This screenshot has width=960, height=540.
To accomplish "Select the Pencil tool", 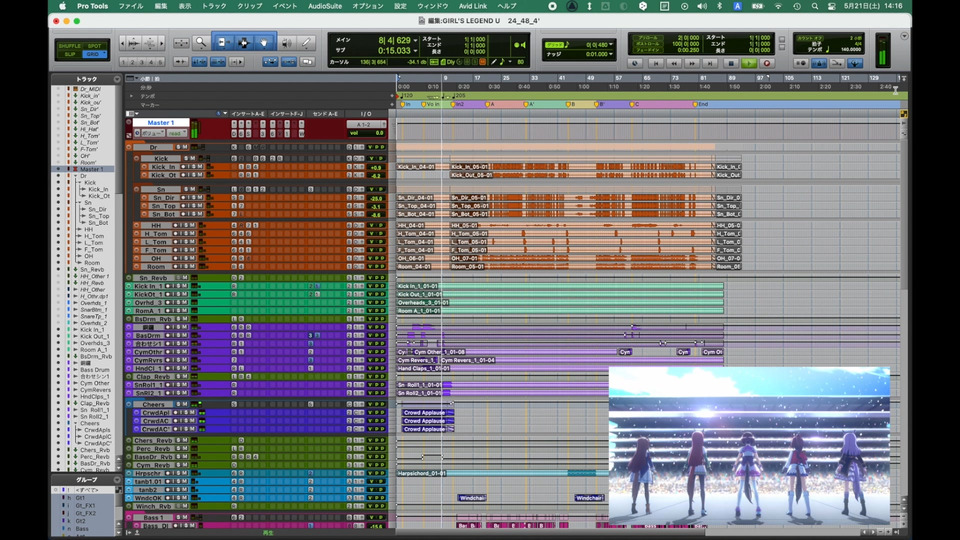I will tap(306, 43).
